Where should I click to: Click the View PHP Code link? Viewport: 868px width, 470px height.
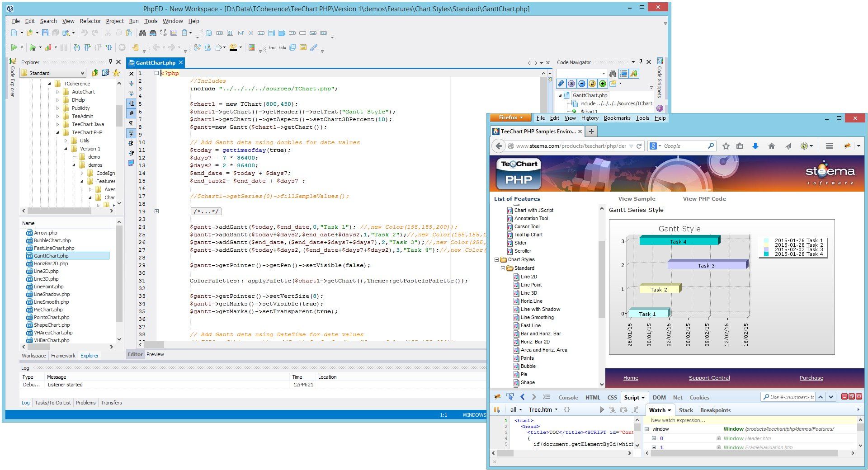[704, 199]
